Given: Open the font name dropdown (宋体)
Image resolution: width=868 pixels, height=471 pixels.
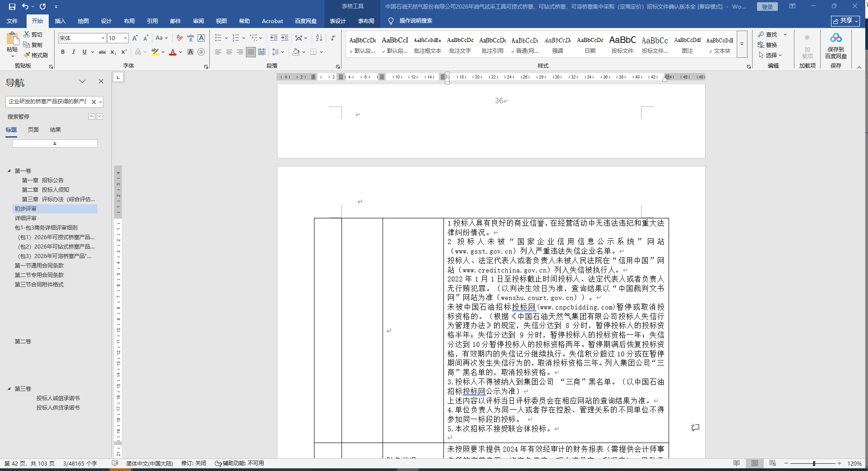Looking at the screenshot, I should coord(103,38).
